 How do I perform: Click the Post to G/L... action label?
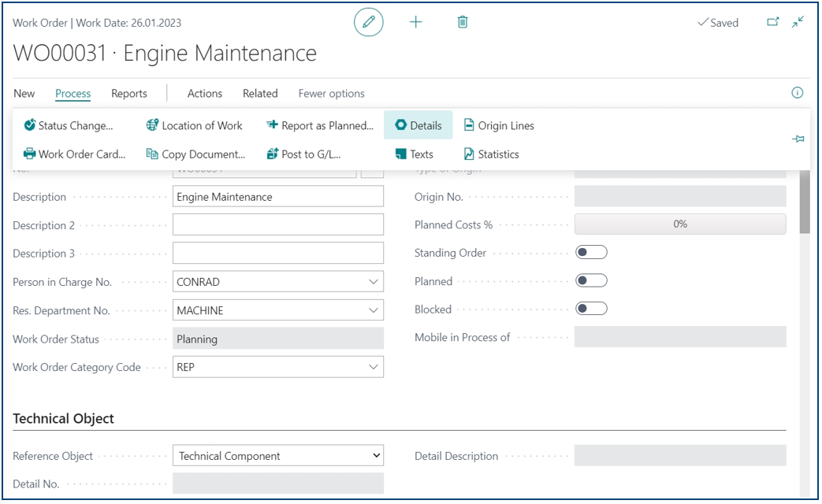(311, 154)
